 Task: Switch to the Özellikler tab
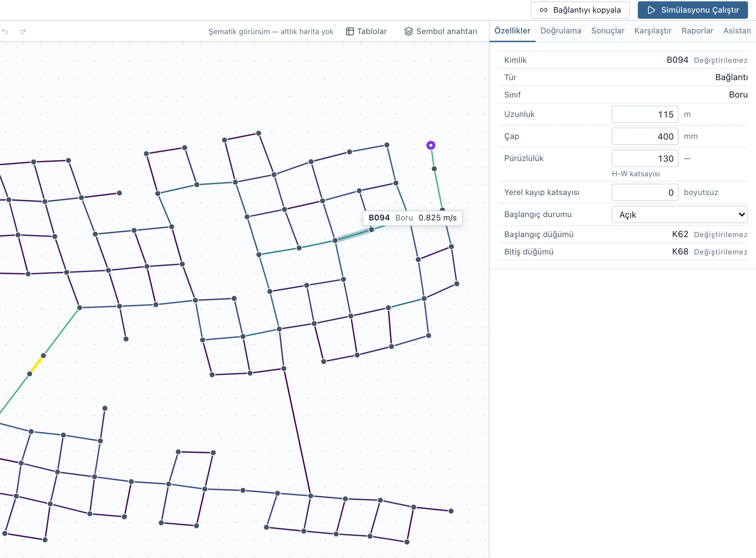click(x=512, y=31)
